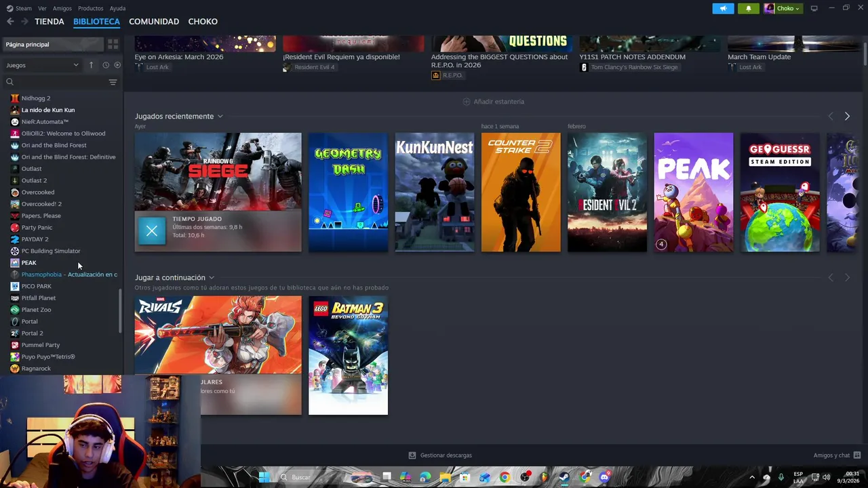This screenshot has width=868, height=488.
Task: Open the notifications bell
Action: click(749, 8)
